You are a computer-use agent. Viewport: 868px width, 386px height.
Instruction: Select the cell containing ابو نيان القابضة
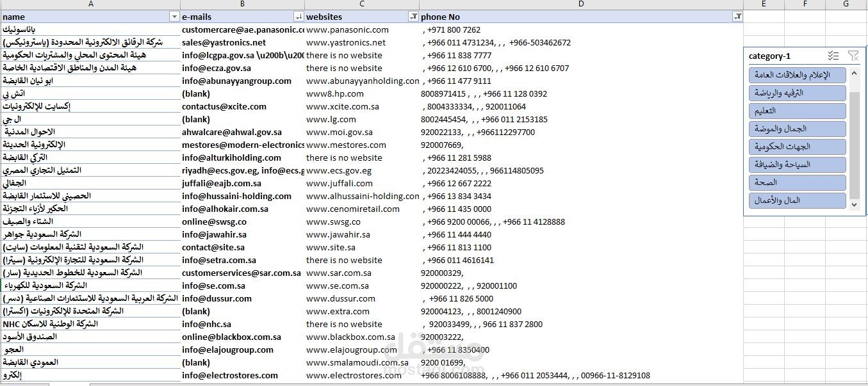(x=90, y=81)
